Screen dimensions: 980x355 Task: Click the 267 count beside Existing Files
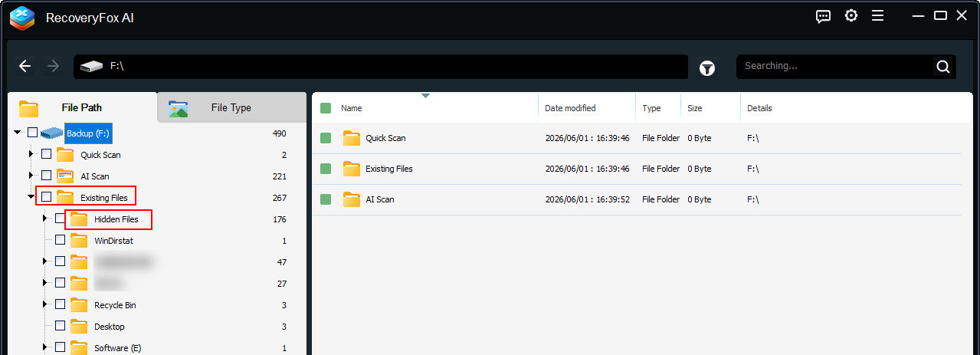(279, 198)
